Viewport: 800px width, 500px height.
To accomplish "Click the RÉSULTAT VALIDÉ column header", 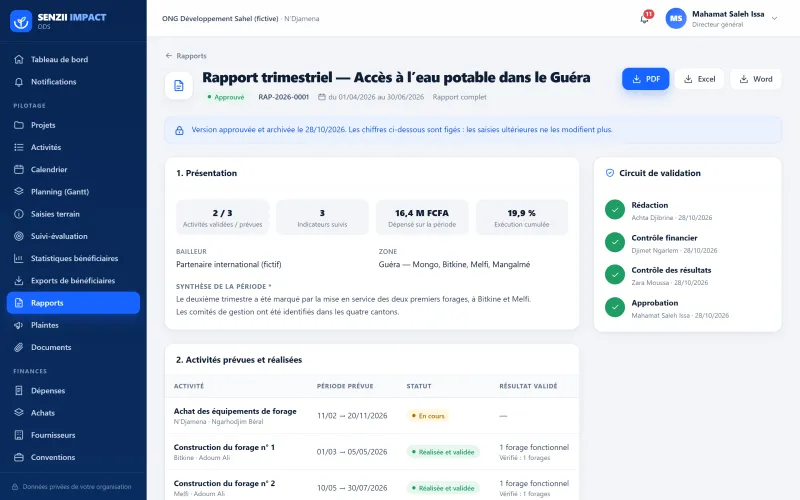I will (x=528, y=386).
